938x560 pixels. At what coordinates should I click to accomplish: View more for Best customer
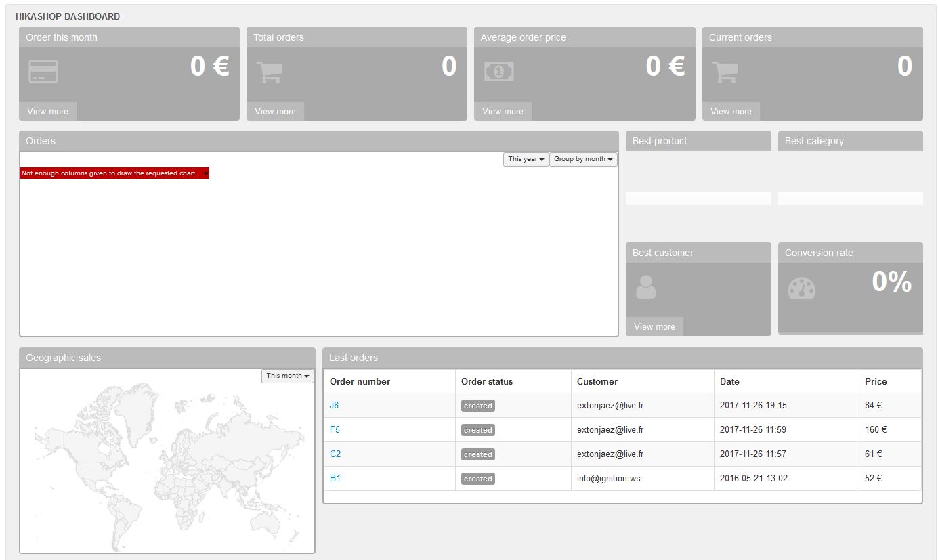click(654, 326)
